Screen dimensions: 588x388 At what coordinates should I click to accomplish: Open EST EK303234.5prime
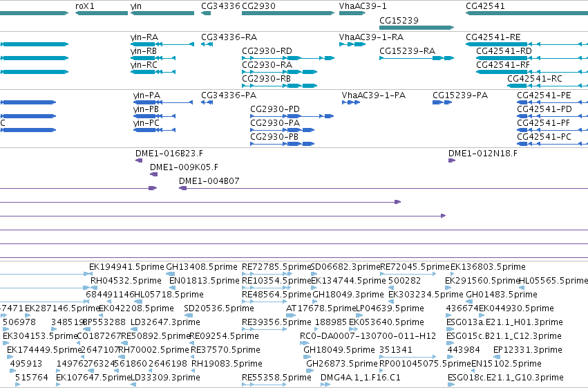pyautogui.click(x=426, y=295)
